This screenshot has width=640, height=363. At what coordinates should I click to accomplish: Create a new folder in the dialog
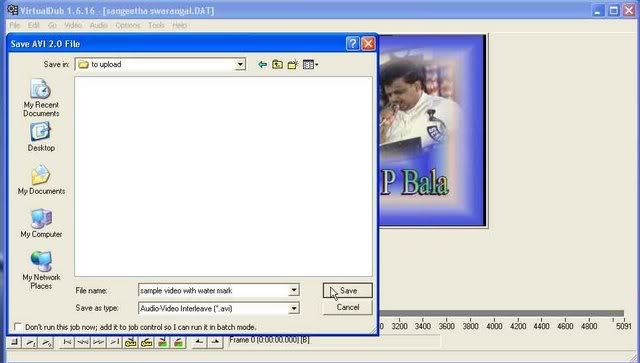(x=293, y=65)
